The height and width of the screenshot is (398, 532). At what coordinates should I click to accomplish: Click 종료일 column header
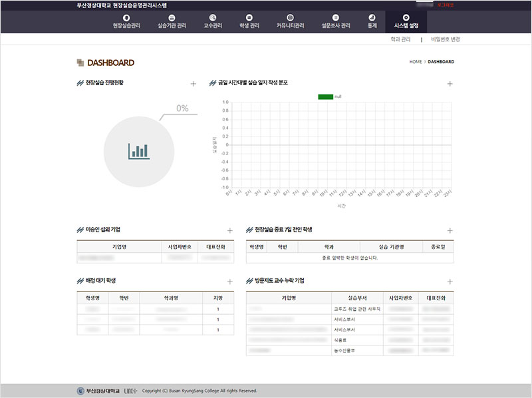pos(438,247)
